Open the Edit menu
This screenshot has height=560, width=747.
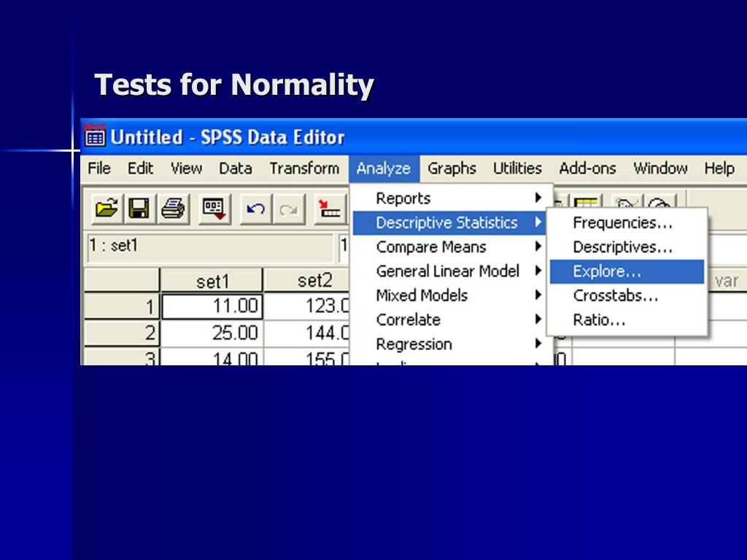140,168
